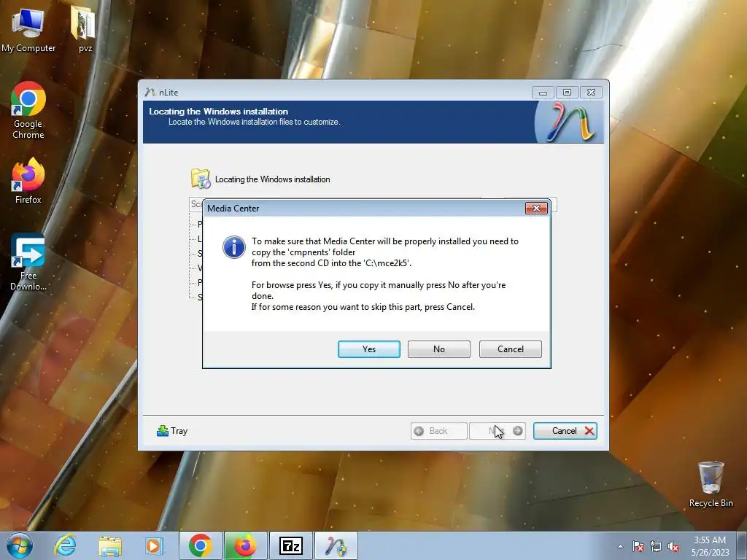This screenshot has width=747, height=560.
Task: Click the muted volume tray icon
Action: [673, 546]
